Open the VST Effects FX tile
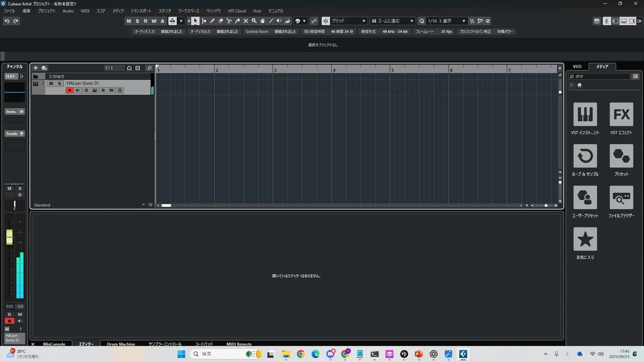 click(621, 114)
